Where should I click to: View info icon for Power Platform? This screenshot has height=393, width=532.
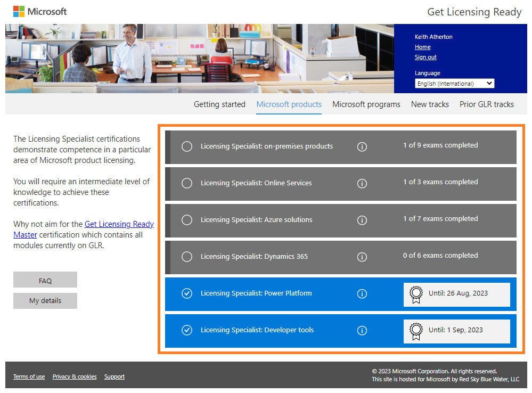(362, 293)
